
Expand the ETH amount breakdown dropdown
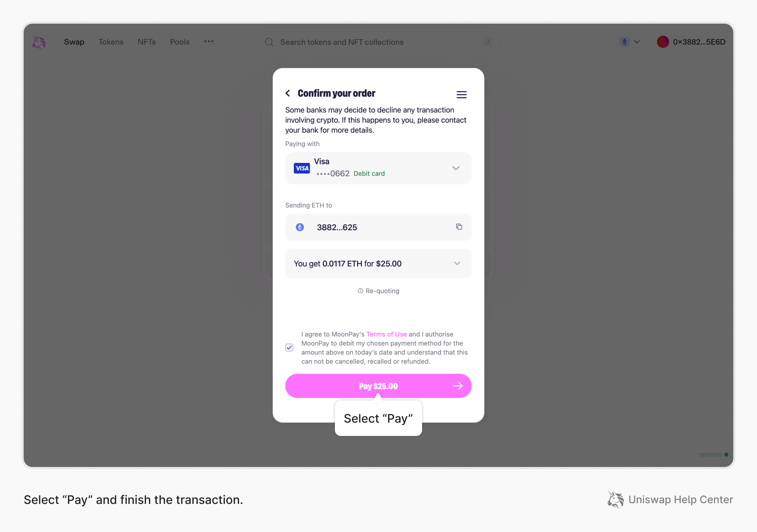457,263
